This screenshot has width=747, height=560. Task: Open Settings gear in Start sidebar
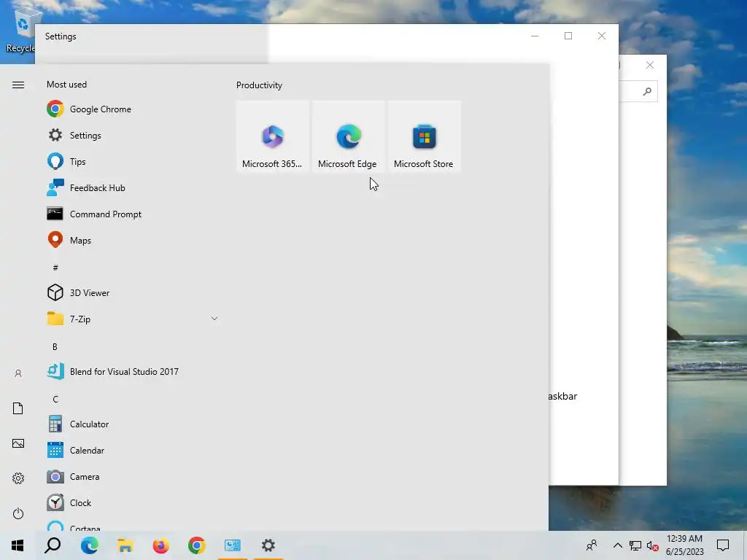click(x=18, y=478)
